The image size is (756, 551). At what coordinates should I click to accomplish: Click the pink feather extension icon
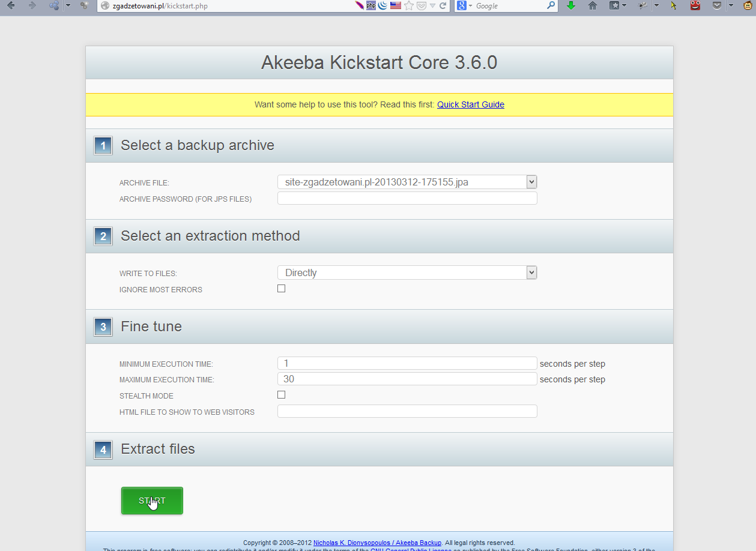359,5
